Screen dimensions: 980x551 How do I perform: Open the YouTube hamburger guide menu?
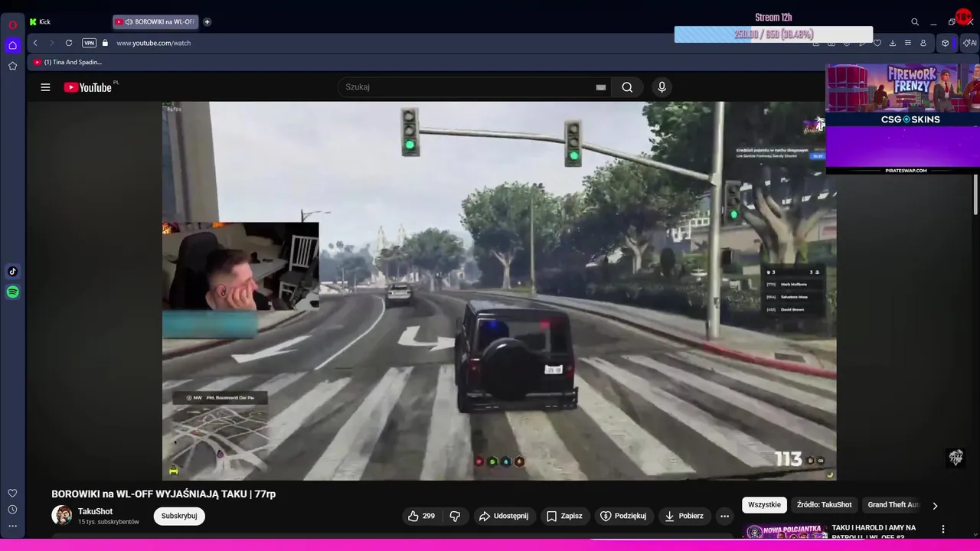pos(45,87)
